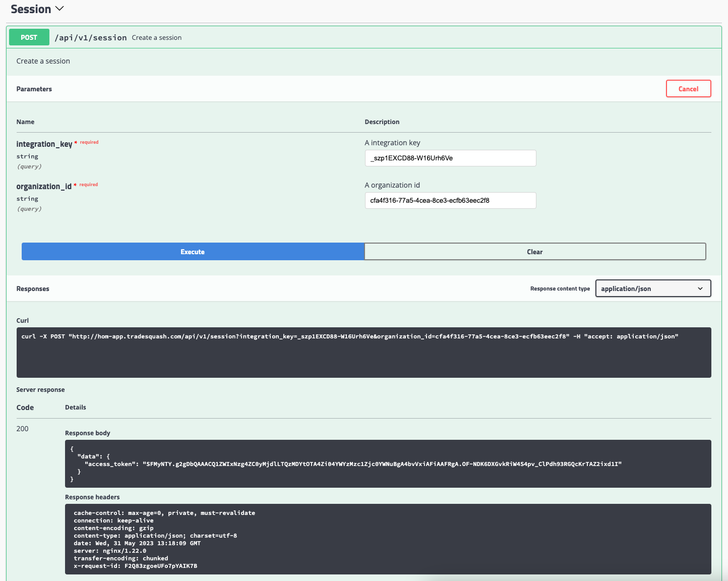Click the 'A organization id' description

[392, 185]
